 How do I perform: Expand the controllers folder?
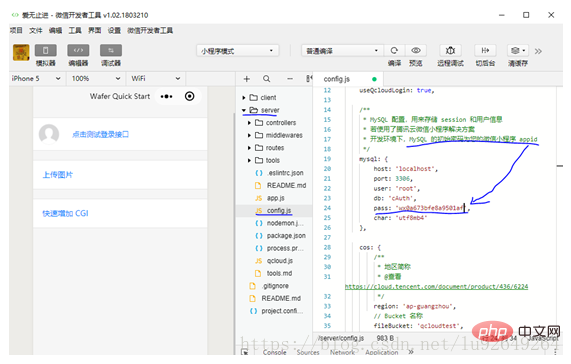(276, 123)
